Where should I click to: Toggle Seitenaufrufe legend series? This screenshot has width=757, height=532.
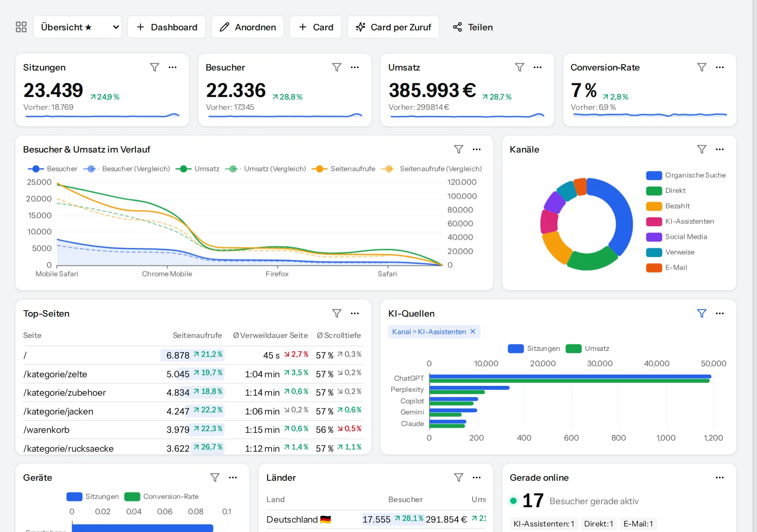pyautogui.click(x=343, y=169)
